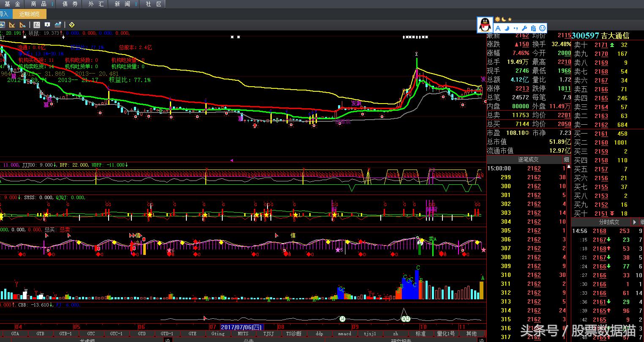Click the blue moon icon in QQ bar
This screenshot has height=342, width=644.
coord(507,28)
